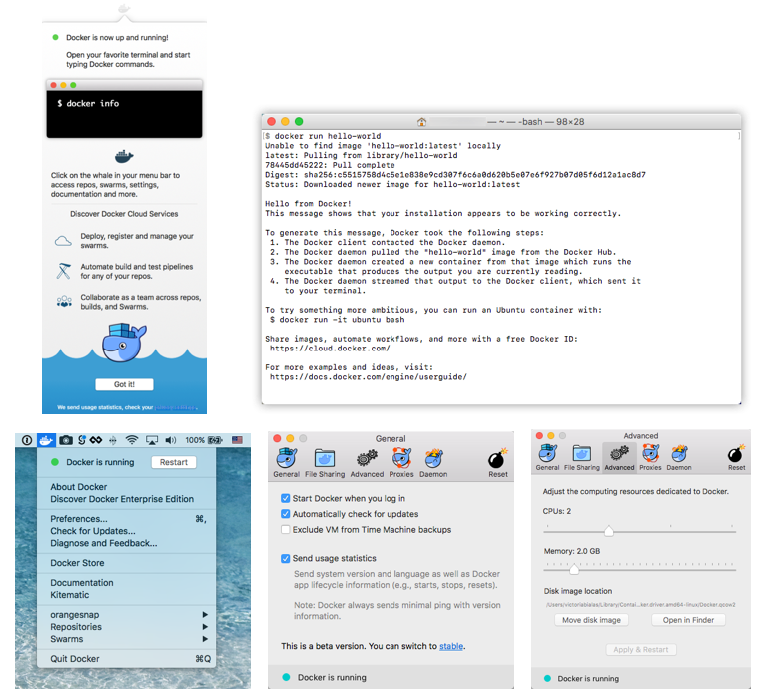
Task: Click the Docker whale icon in menu bar
Action: [x=46, y=440]
